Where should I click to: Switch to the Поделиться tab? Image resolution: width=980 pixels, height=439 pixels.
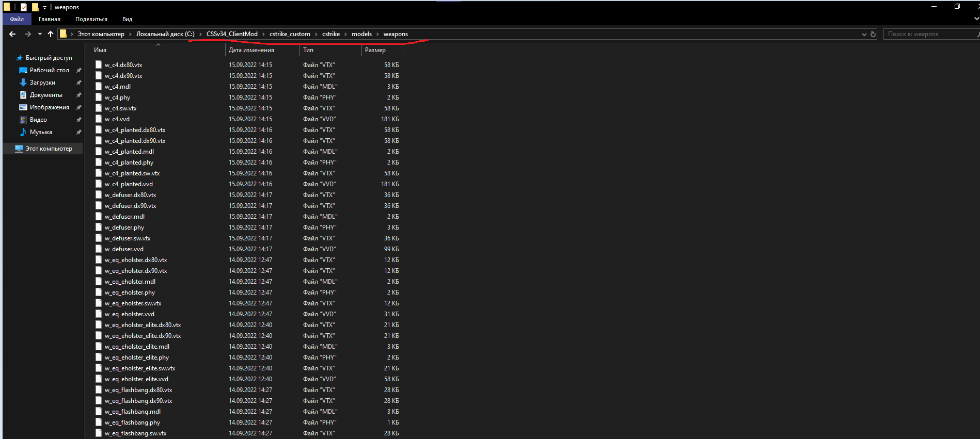pos(91,19)
